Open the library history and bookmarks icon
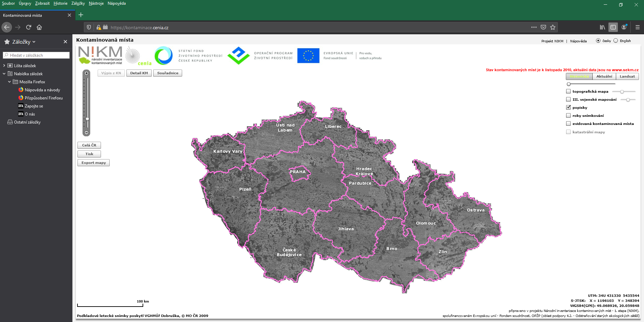644x322 pixels. [x=602, y=27]
